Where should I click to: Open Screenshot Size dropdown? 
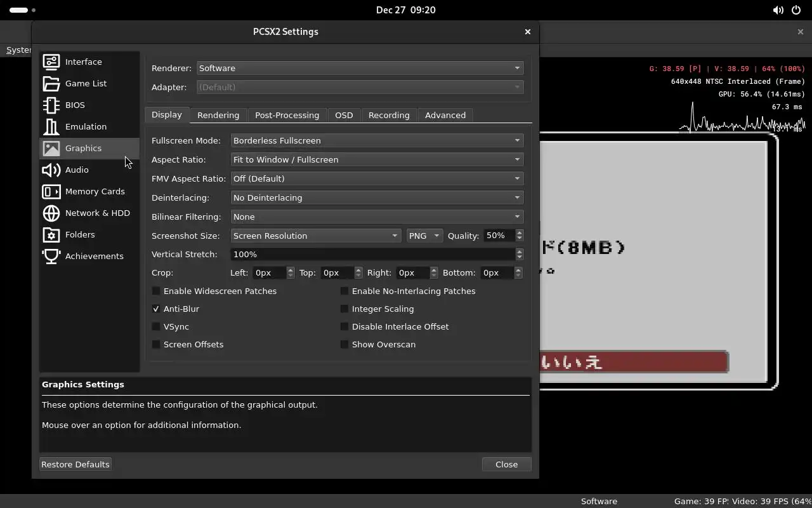tap(315, 236)
